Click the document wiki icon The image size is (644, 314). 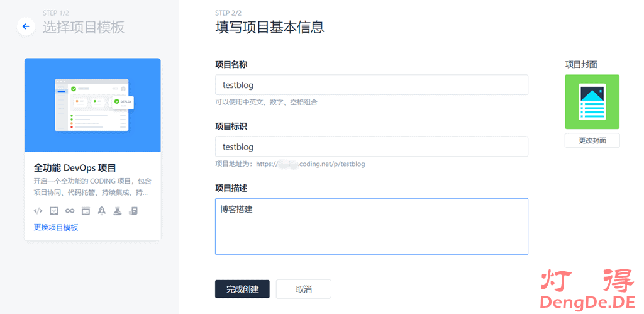click(x=133, y=211)
